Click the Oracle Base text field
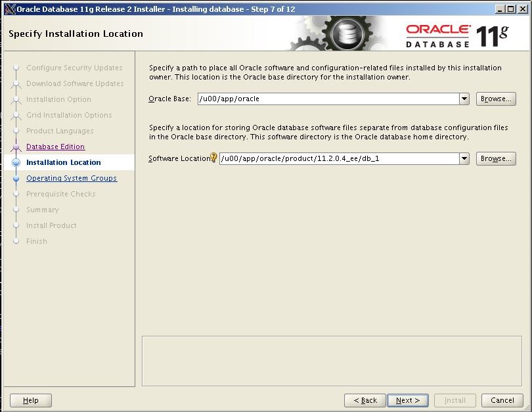The height and width of the screenshot is (412, 532). [x=329, y=99]
